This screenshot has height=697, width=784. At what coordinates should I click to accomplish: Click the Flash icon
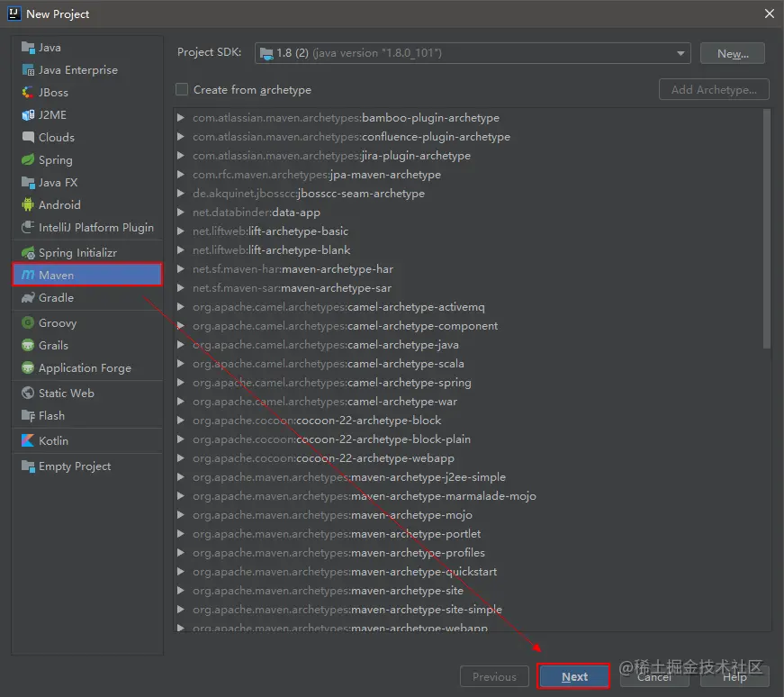coord(28,416)
